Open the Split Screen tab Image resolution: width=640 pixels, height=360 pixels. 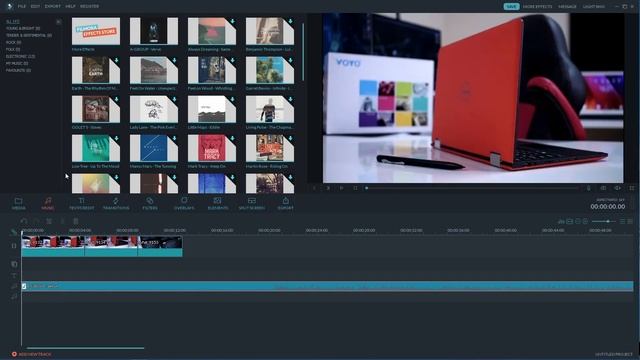(x=251, y=203)
